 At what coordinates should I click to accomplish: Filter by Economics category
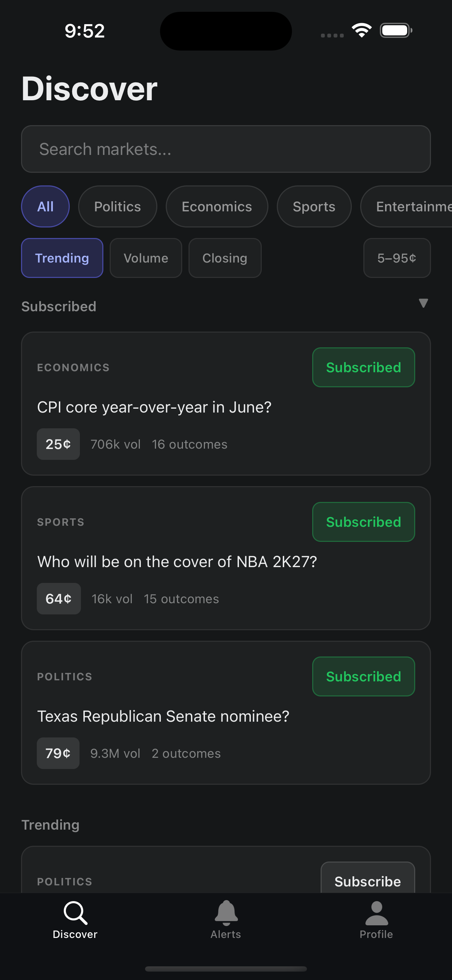[x=217, y=206]
